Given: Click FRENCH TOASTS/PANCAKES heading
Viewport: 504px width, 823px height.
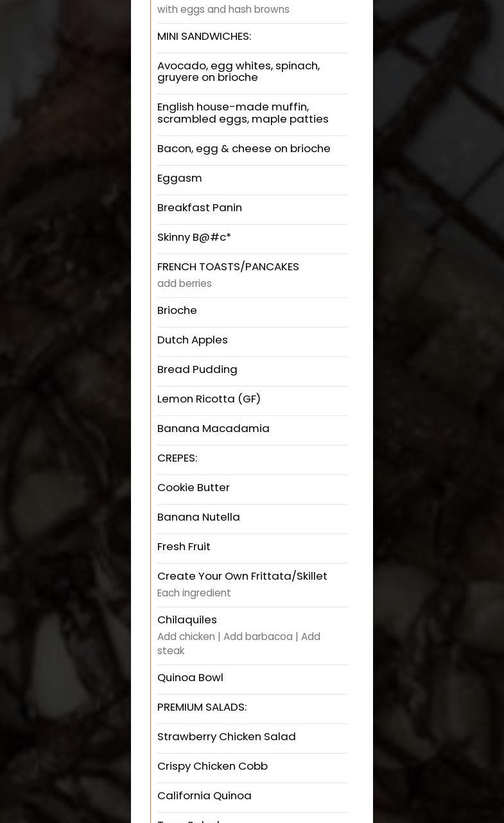Looking at the screenshot, I should [x=228, y=267].
